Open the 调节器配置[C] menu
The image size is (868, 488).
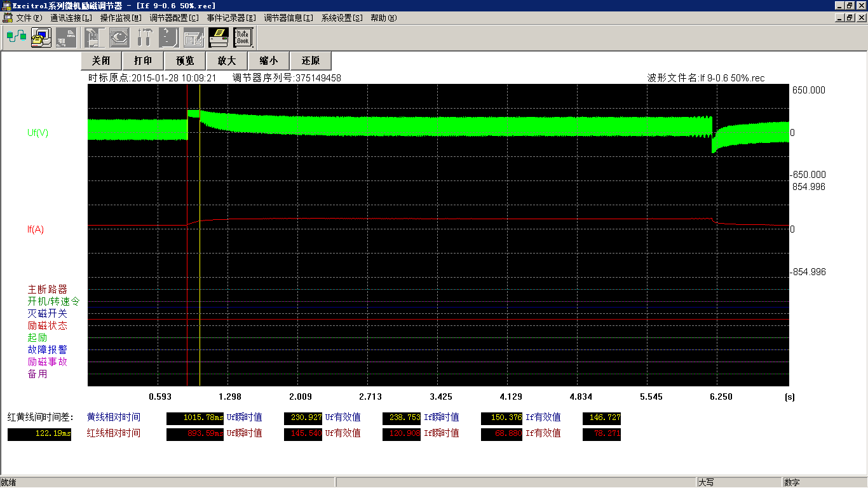point(174,18)
